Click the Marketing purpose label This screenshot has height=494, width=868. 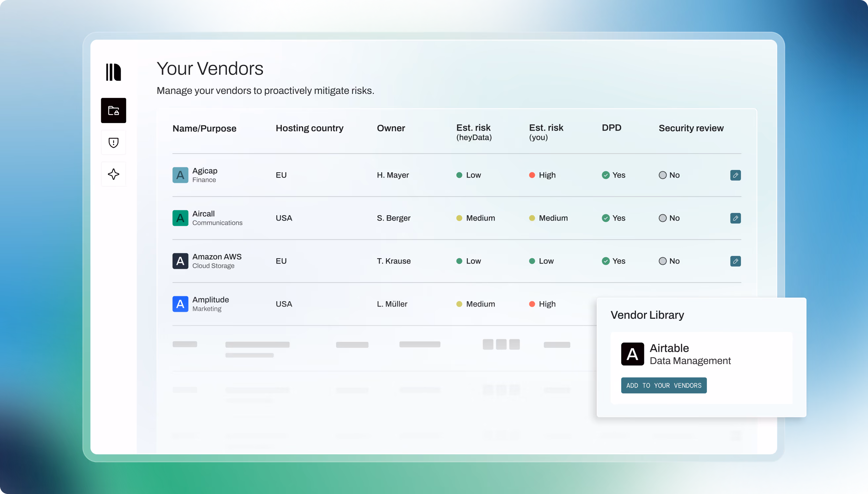coord(207,309)
